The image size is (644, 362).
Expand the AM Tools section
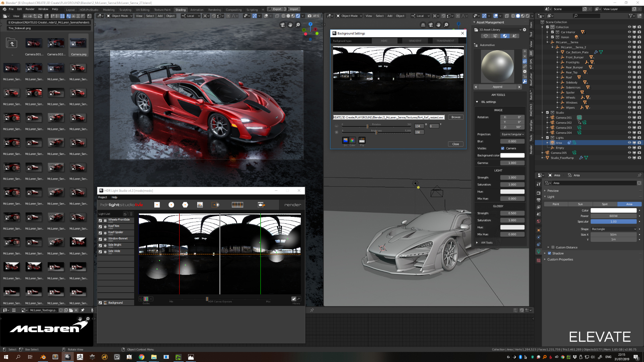[x=477, y=243]
